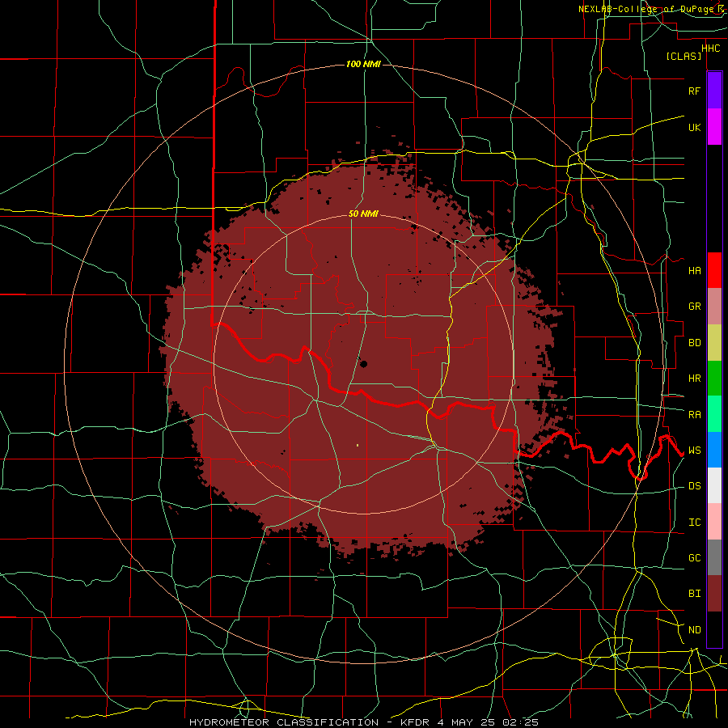Click the [CLAS] units label
Image resolution: width=728 pixels, height=728 pixels.
coord(684,56)
